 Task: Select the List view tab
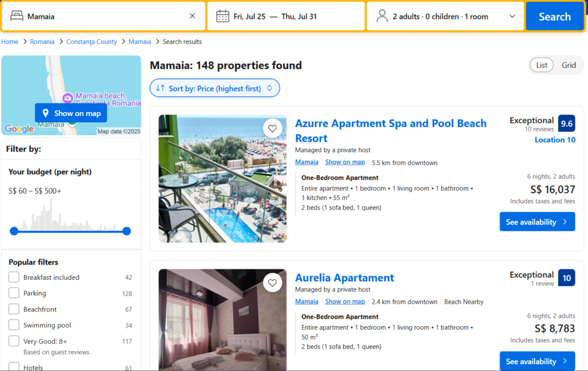point(541,65)
